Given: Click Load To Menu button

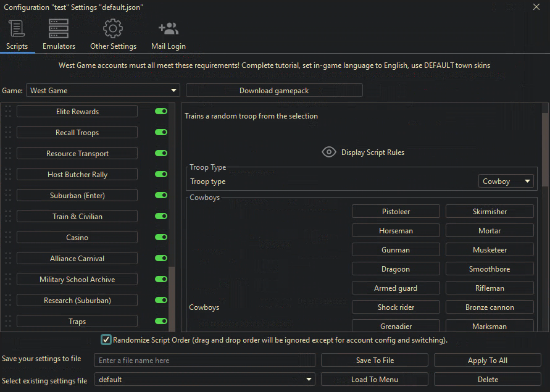Looking at the screenshot, I should click(x=375, y=380).
